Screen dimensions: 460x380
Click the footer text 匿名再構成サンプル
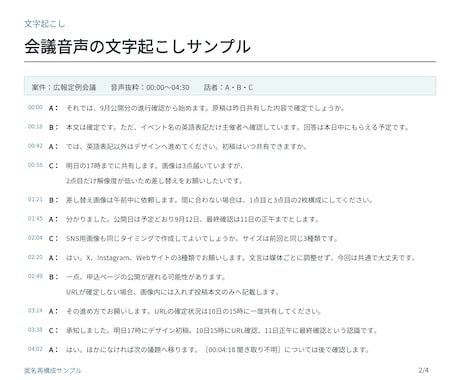tap(53, 370)
